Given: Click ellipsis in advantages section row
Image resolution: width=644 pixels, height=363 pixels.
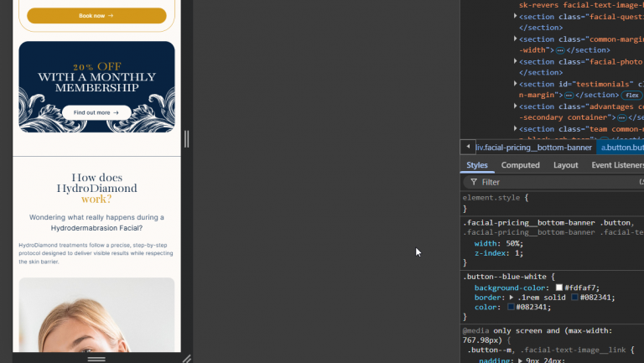Looking at the screenshot, I should coord(622,118).
